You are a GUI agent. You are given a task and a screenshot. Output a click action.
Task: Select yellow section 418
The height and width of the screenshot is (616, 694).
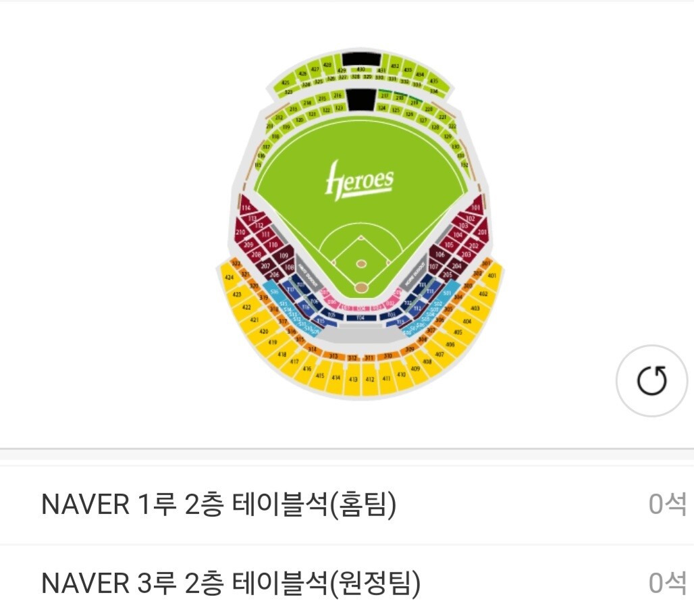coord(282,354)
